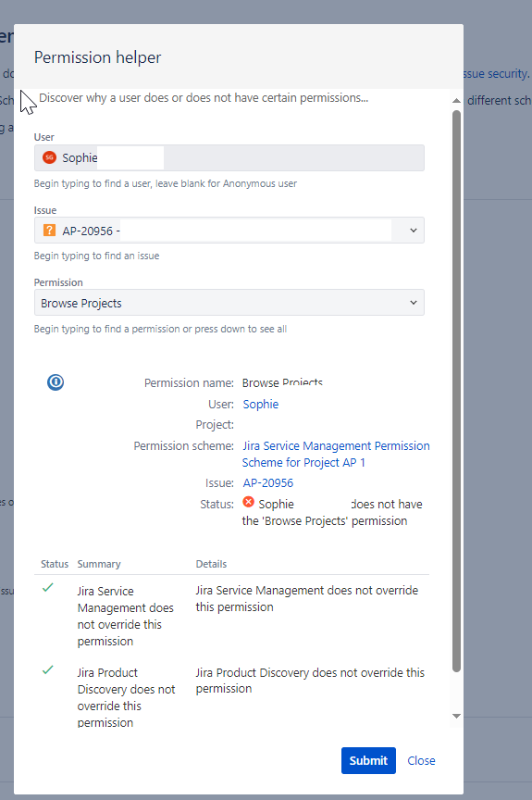
Task: Expand the Permission dropdown arrow
Action: point(414,303)
